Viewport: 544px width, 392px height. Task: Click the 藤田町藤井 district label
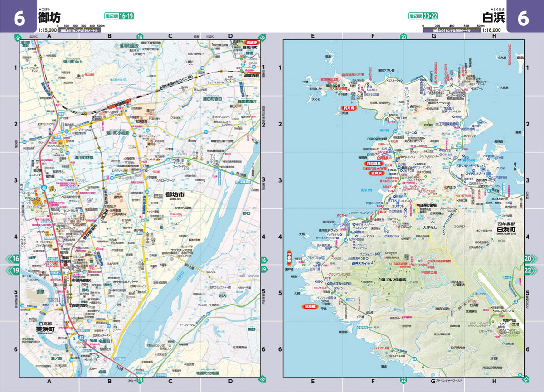point(248,102)
